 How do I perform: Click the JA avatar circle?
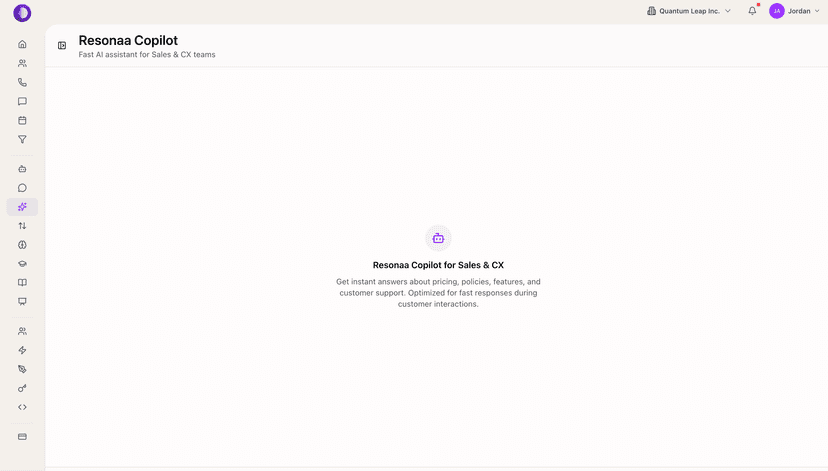coord(777,11)
